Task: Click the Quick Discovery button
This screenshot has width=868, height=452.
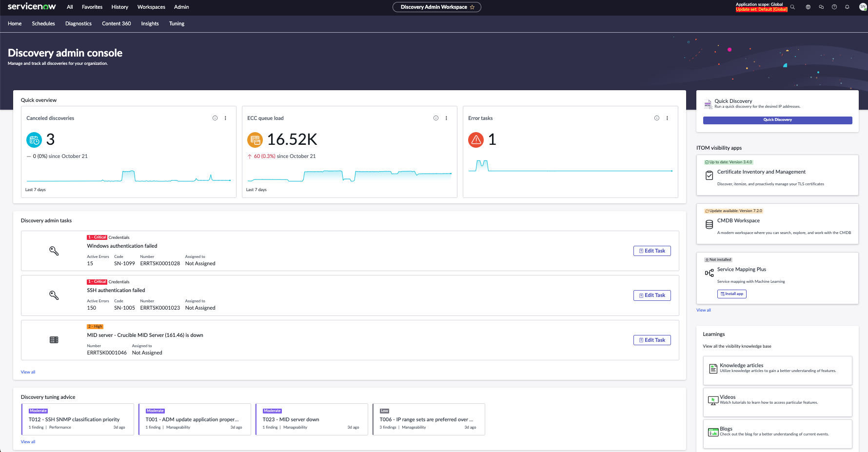Action: pyautogui.click(x=777, y=120)
